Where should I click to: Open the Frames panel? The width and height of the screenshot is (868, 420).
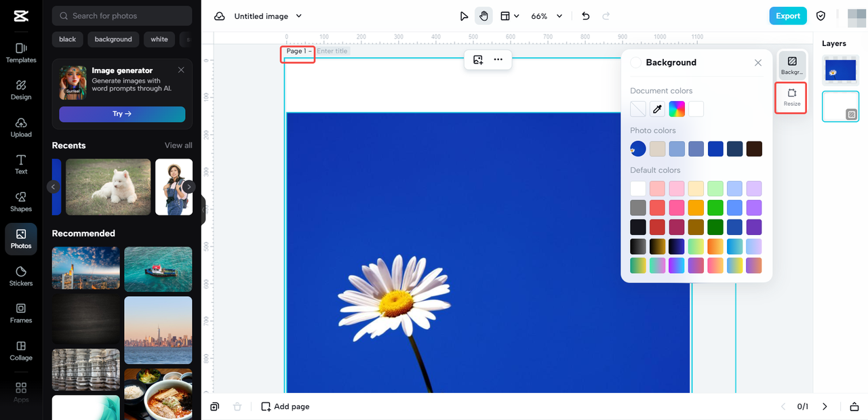coord(21,314)
